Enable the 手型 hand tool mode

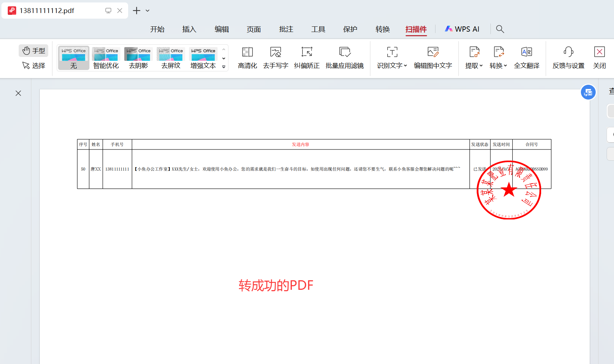tap(34, 51)
